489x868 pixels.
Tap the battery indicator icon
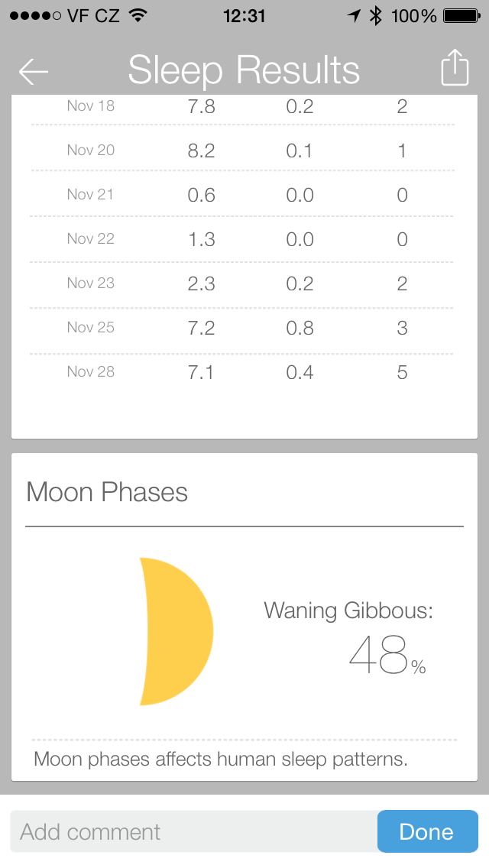pos(461,15)
